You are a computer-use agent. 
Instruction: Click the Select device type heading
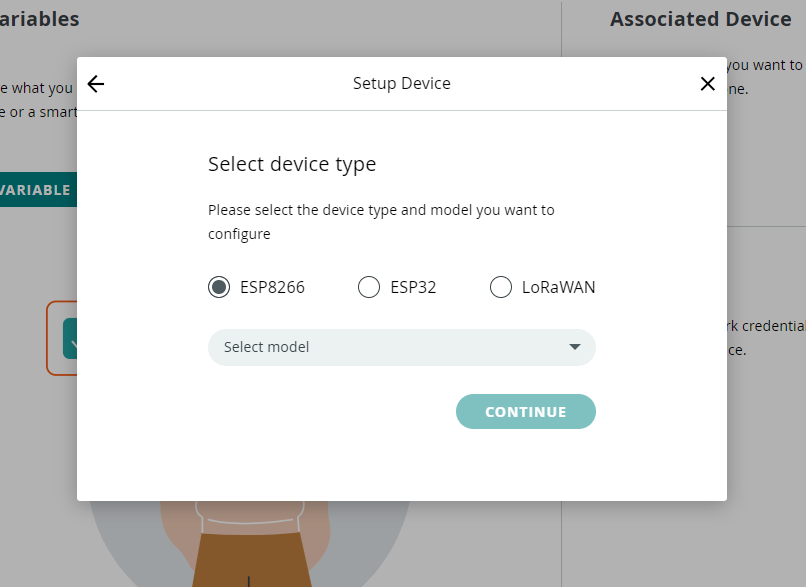(x=292, y=165)
